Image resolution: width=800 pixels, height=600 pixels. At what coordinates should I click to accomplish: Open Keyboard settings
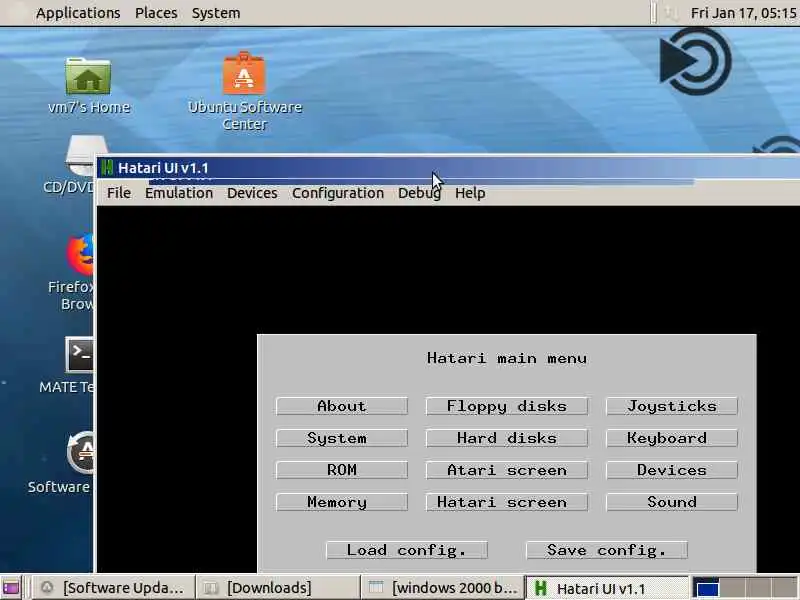672,438
